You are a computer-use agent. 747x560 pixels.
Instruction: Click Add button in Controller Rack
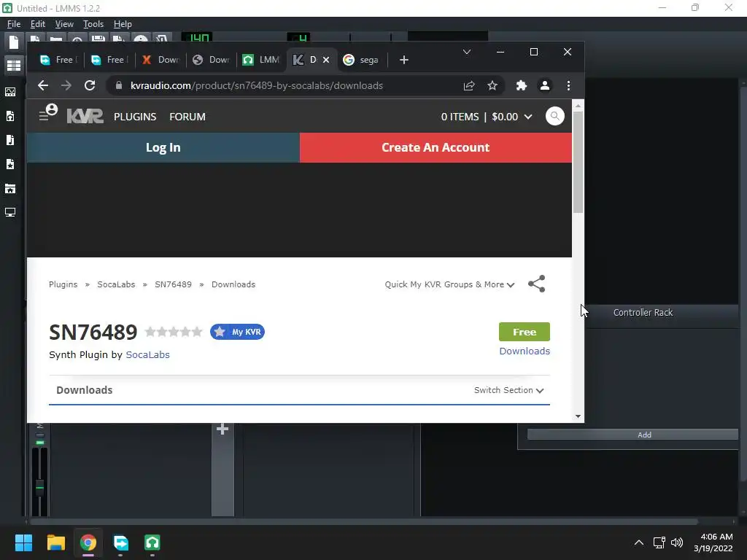[632, 435]
